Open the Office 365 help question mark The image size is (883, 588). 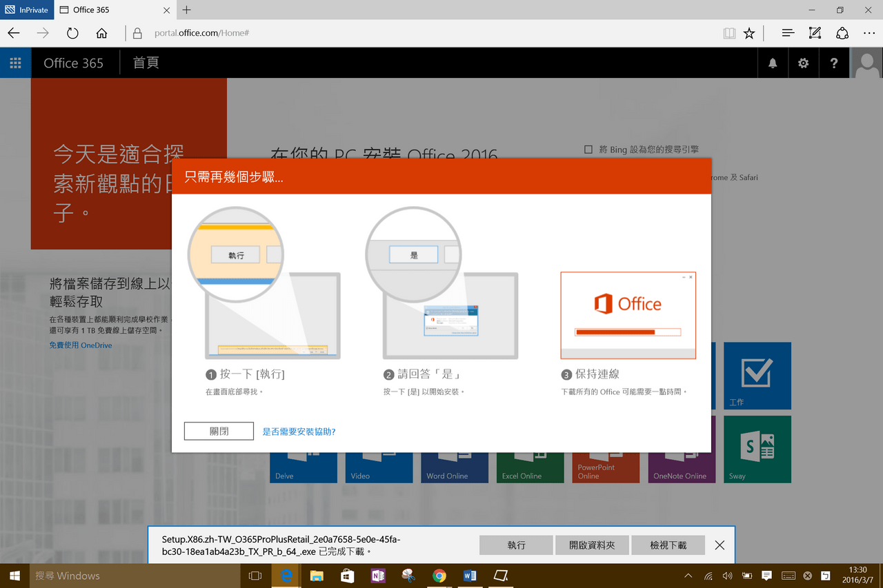pyautogui.click(x=834, y=63)
